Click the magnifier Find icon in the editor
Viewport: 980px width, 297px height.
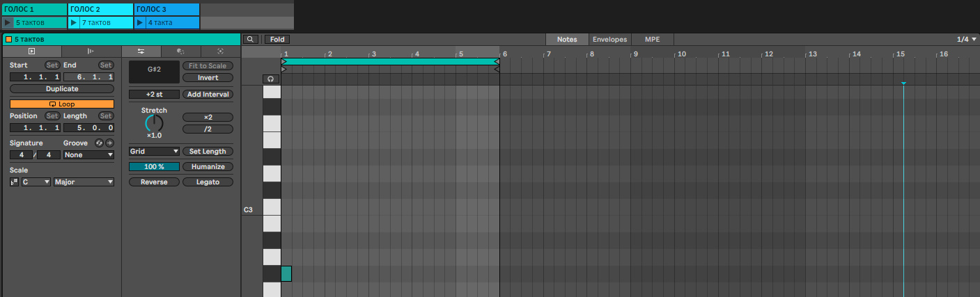tap(250, 40)
